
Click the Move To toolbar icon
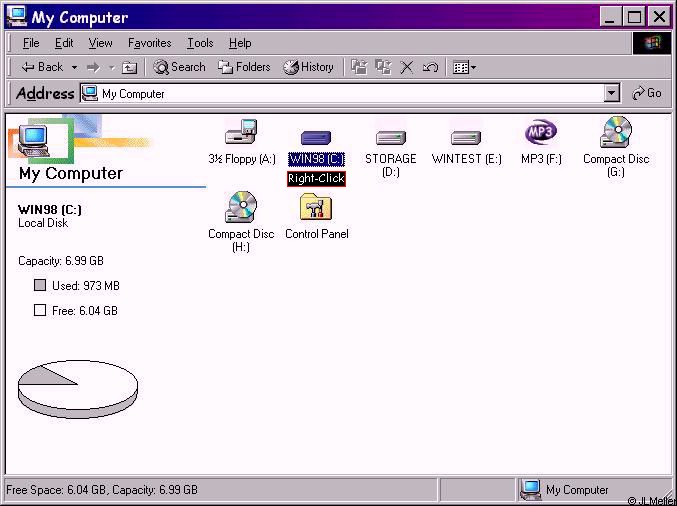(x=359, y=67)
